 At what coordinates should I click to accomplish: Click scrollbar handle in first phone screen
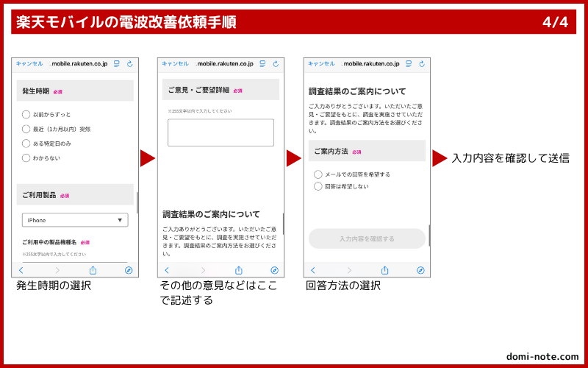[137, 203]
